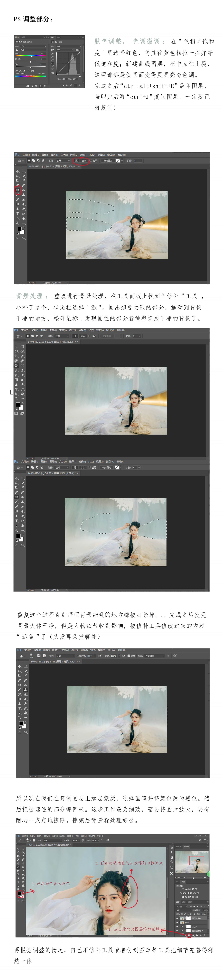Click the hand on-image adjustment tool in Hue/Saturation

pyautogui.click(x=17, y=50)
